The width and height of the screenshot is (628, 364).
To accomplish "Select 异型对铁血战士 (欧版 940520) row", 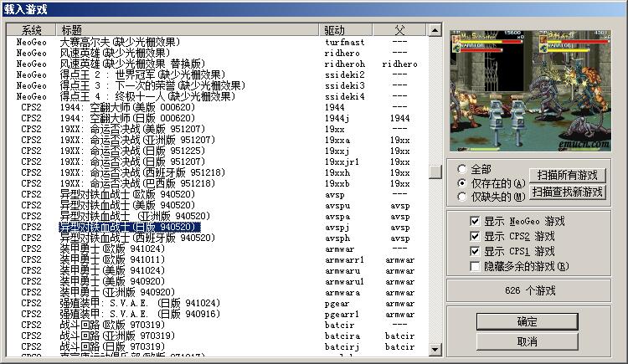I will pos(216,194).
